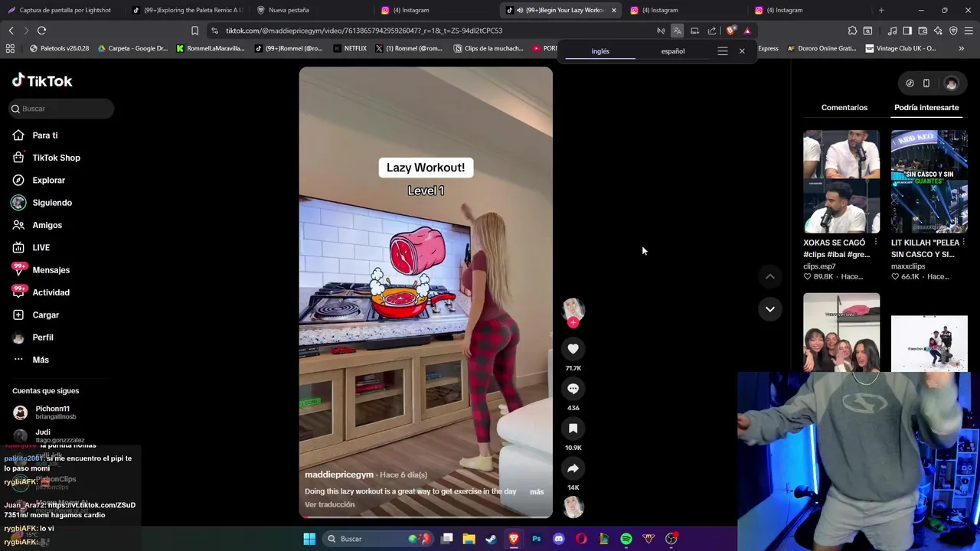Image resolution: width=980 pixels, height=551 pixels.
Task: Open Steam from the taskbar
Action: (491, 539)
